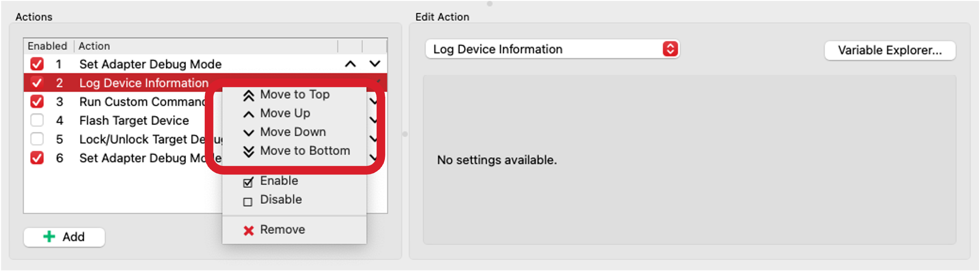Choose Enable from the context menu
This screenshot has width=980, height=271.
coord(279,181)
